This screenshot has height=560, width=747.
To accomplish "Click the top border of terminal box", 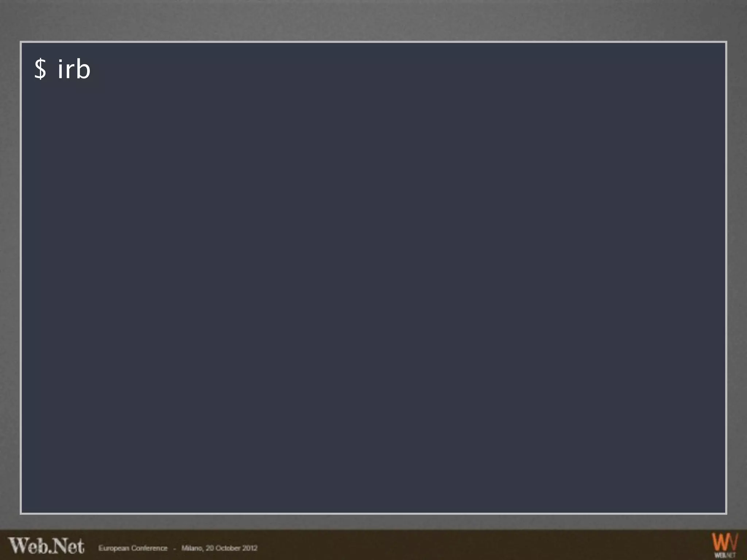I will click(x=373, y=42).
